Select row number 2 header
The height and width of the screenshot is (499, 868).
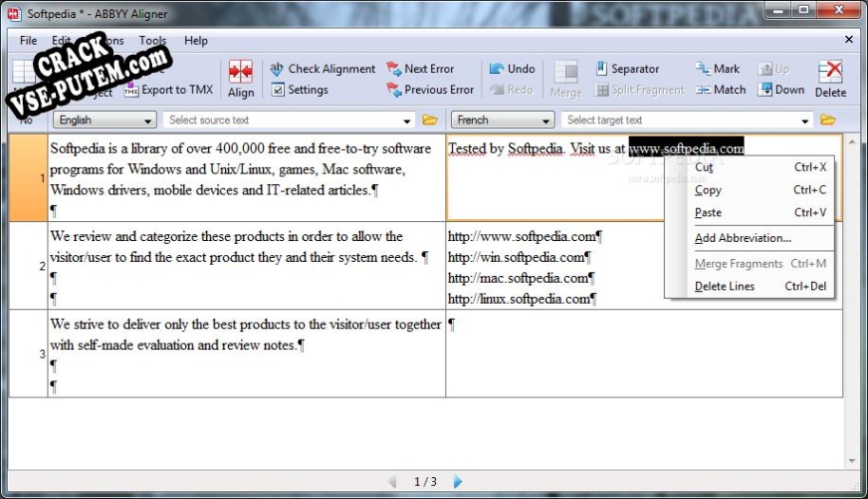coord(28,266)
